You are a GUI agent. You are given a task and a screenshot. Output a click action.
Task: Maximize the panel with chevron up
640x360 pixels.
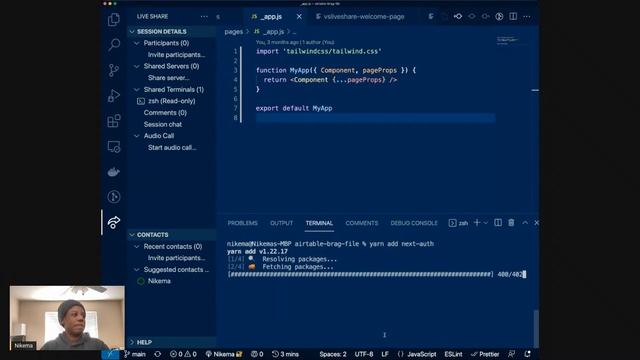525,223
